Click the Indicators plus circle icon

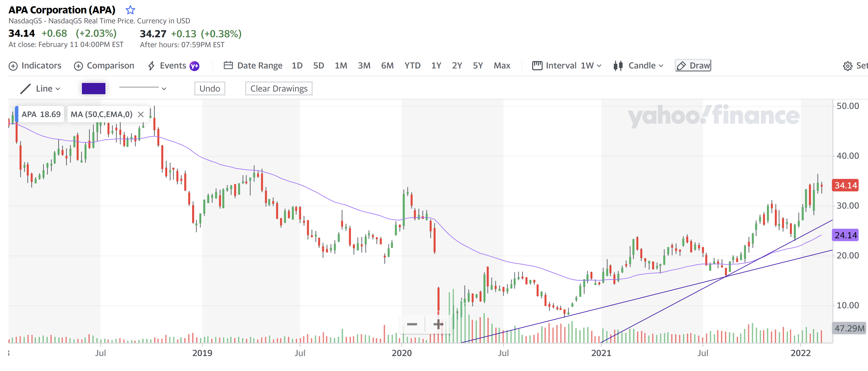click(x=13, y=66)
